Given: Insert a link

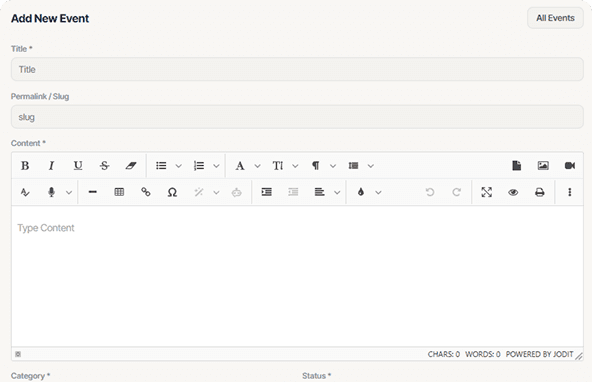Looking at the screenshot, I should tap(146, 193).
